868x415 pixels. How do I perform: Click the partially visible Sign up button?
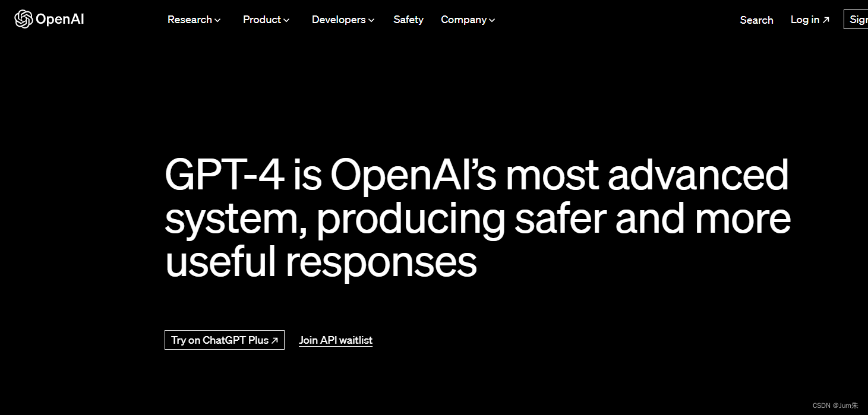(x=856, y=20)
